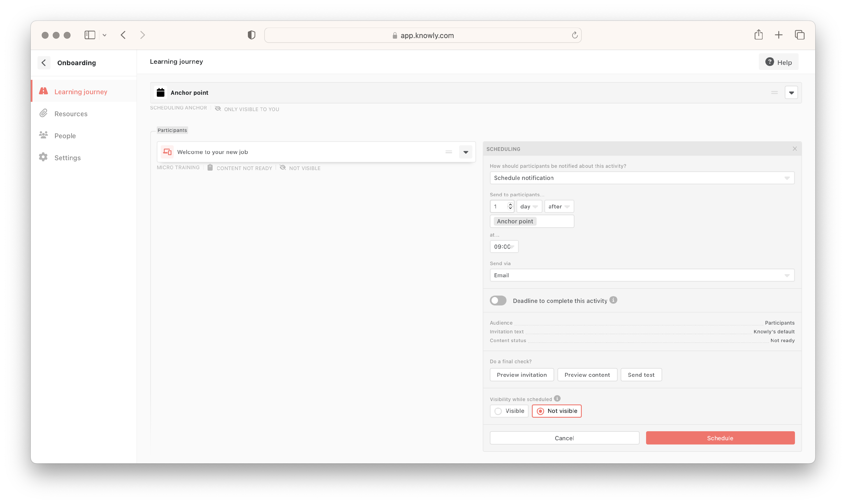Click the Welcome to your new job activity icon

click(167, 152)
